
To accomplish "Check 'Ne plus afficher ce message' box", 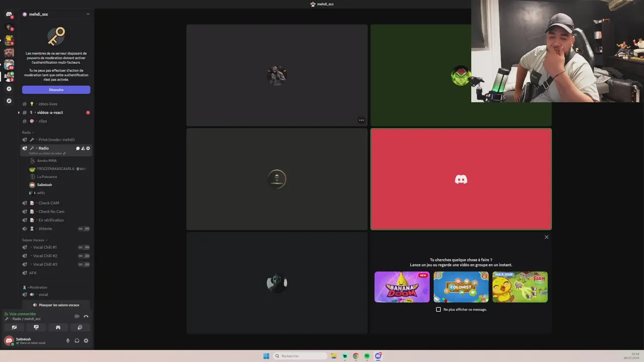I will (x=438, y=310).
